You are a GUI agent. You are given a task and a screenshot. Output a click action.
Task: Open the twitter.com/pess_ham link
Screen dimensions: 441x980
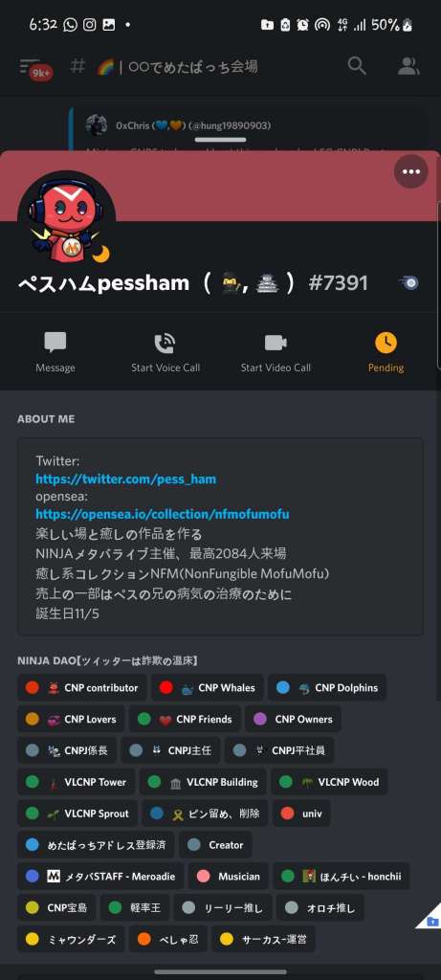point(125,479)
